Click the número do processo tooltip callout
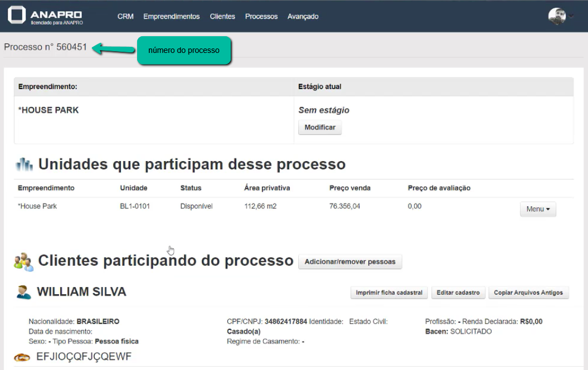 pyautogui.click(x=184, y=50)
